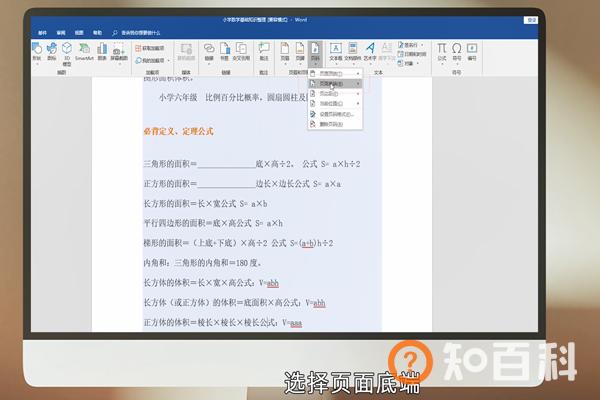Click the 登录 sign-in button
This screenshot has height=400, width=600.
click(x=532, y=20)
